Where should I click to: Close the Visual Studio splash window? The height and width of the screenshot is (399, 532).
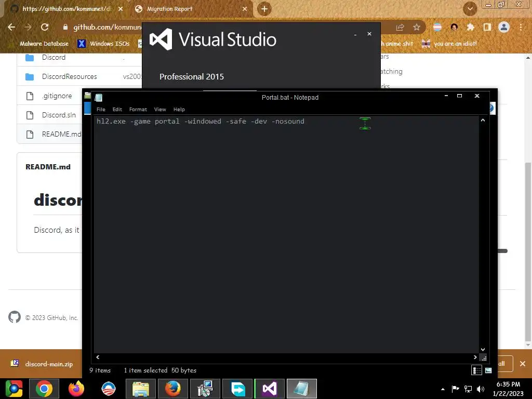(x=369, y=34)
